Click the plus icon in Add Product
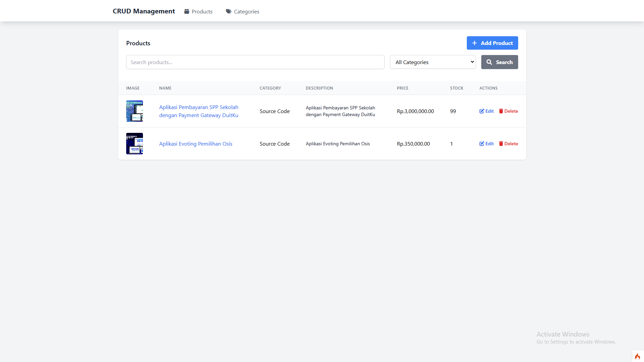Viewport: 644px width, 362px height. click(475, 43)
